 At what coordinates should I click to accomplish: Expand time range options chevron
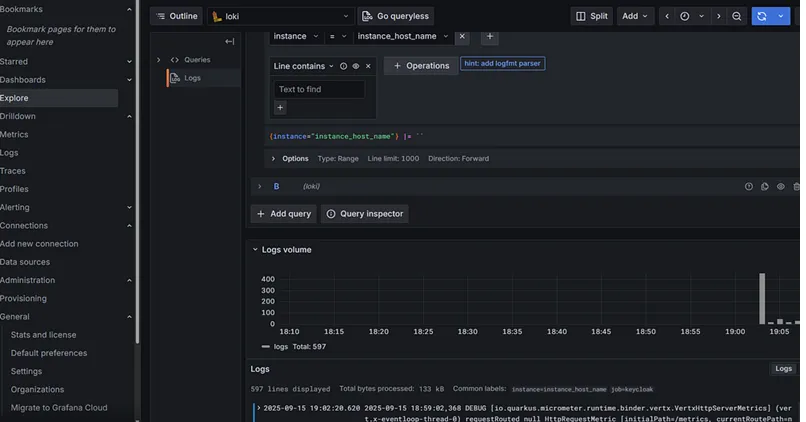point(701,16)
